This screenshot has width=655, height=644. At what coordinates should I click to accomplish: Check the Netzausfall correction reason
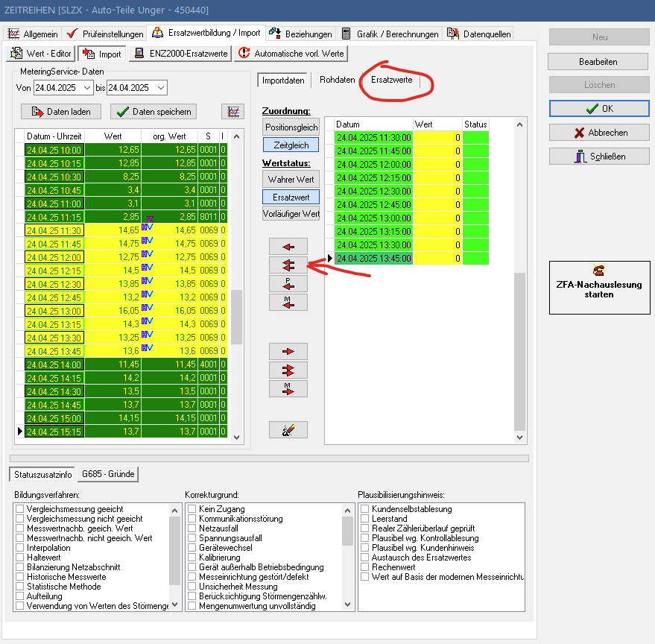[x=192, y=528]
